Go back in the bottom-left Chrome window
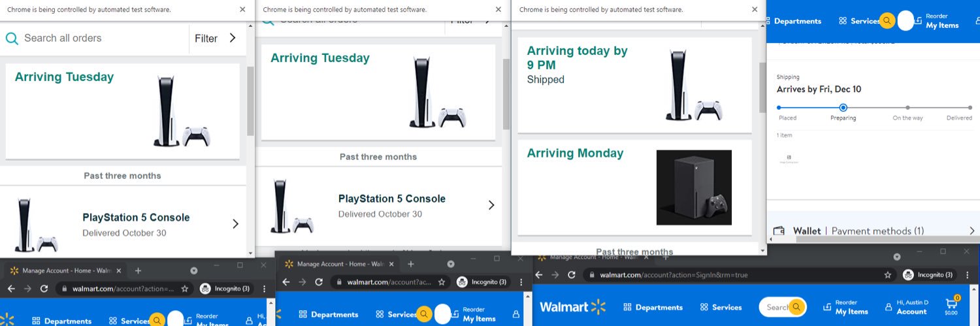The width and height of the screenshot is (980, 326). 10,288
